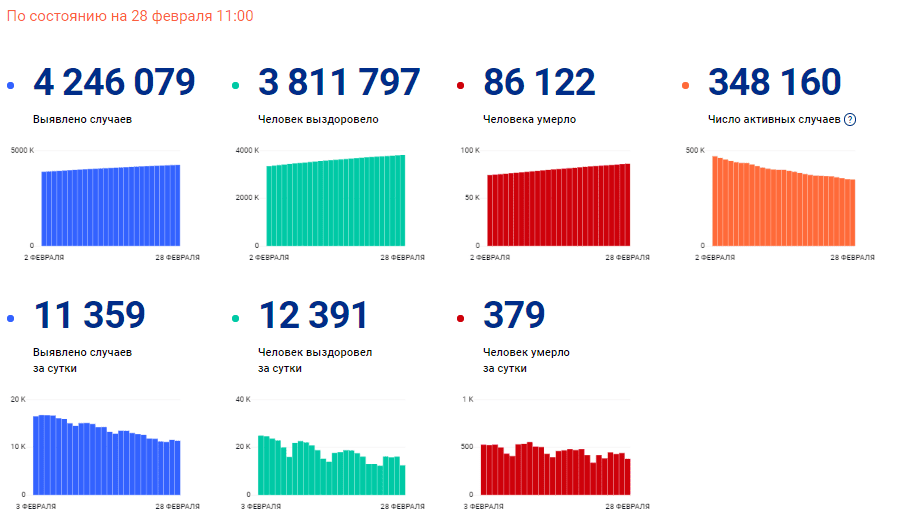Click the blue dot next to 11 359
The image size is (903, 523).
[10, 319]
